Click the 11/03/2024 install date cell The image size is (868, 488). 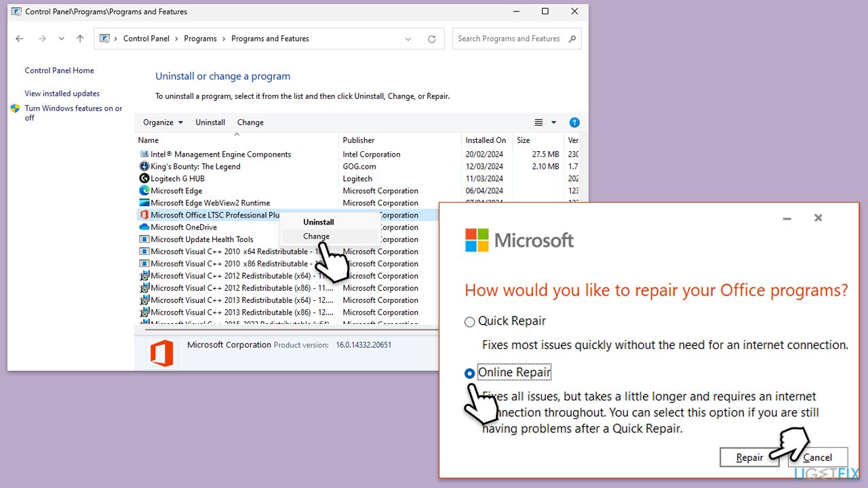pyautogui.click(x=484, y=179)
